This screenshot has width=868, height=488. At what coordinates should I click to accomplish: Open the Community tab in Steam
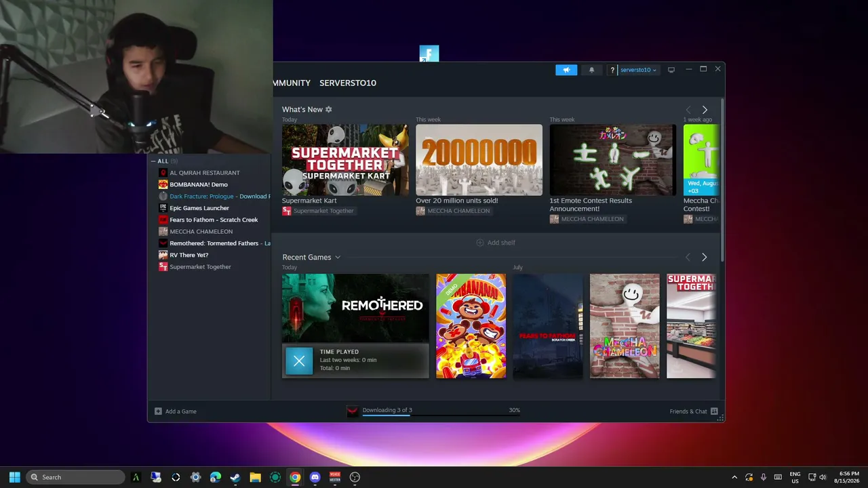292,83
